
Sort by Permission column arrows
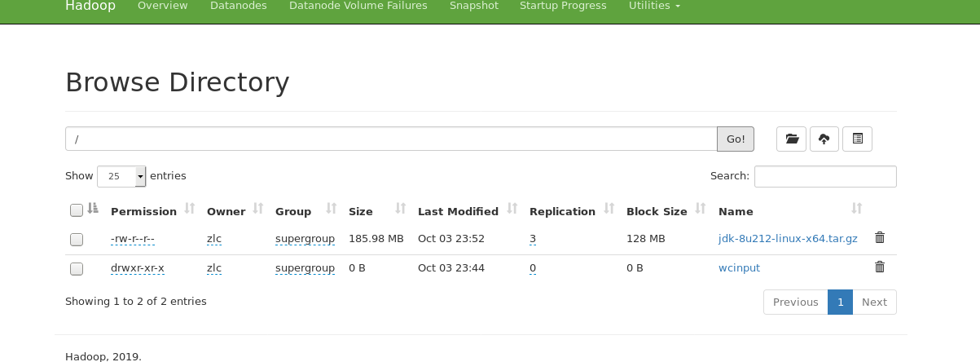(190, 210)
